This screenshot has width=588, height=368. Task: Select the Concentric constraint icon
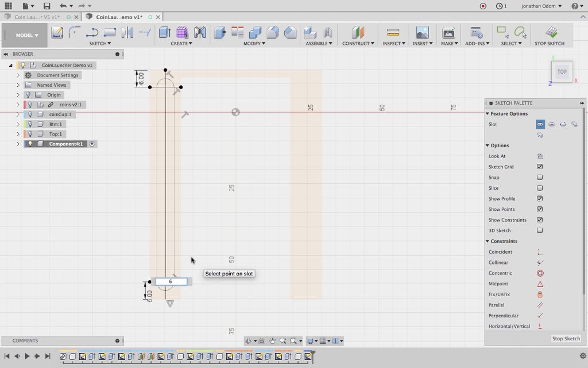(x=540, y=273)
